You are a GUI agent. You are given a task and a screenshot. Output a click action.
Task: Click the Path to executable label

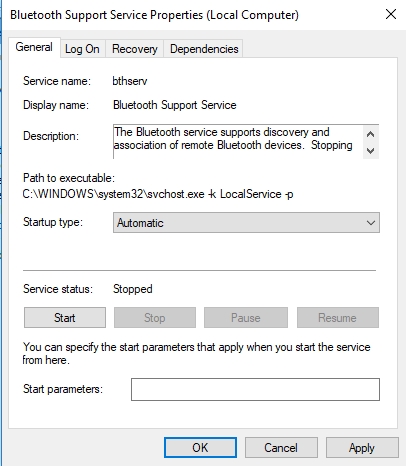69,178
